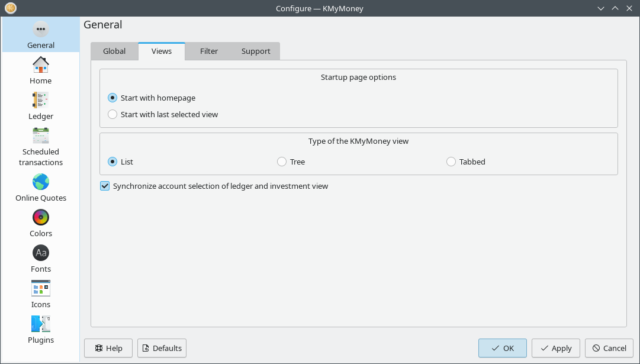The image size is (640, 364).
Task: Open Help for configuration options
Action: pos(108,348)
